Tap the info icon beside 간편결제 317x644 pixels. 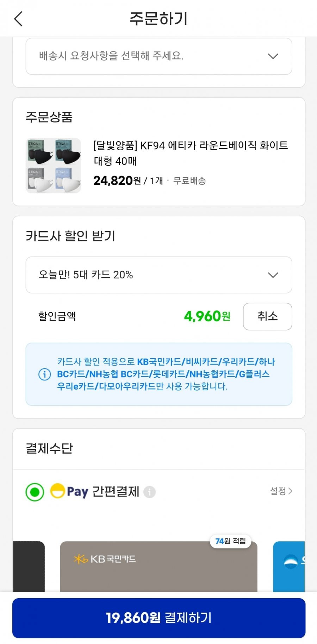149,492
